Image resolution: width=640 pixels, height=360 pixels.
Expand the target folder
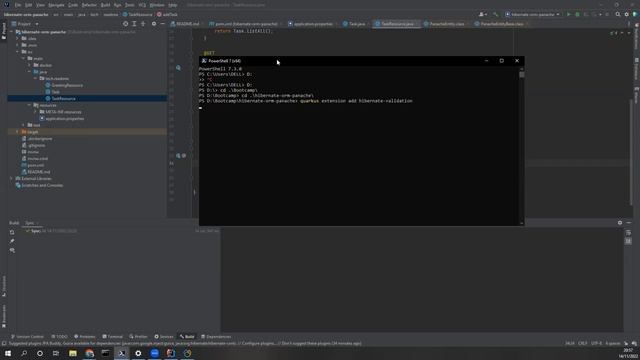point(18,132)
